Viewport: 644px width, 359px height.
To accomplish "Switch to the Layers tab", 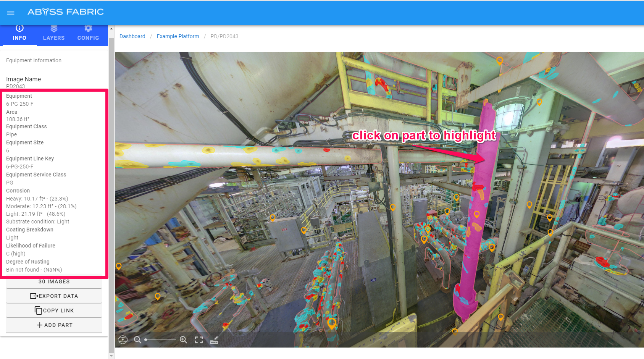I will click(54, 33).
